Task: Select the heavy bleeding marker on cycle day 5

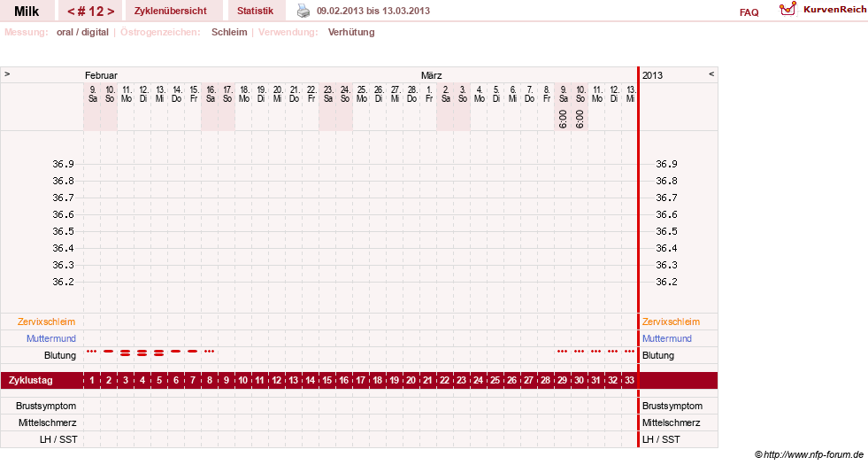Action: [159, 353]
